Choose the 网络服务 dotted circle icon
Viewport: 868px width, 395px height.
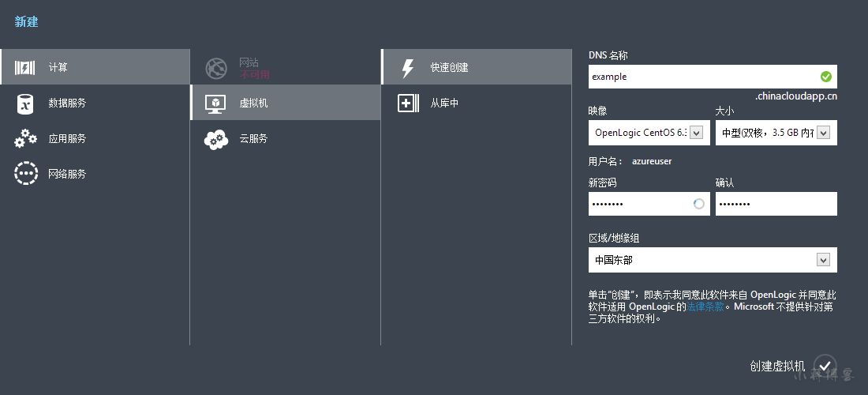[x=25, y=173]
